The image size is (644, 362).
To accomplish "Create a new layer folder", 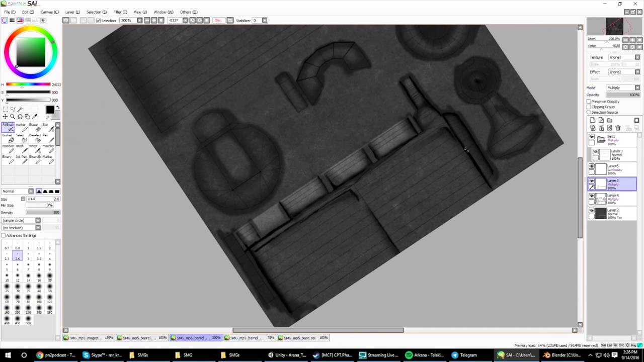I will pyautogui.click(x=610, y=121).
